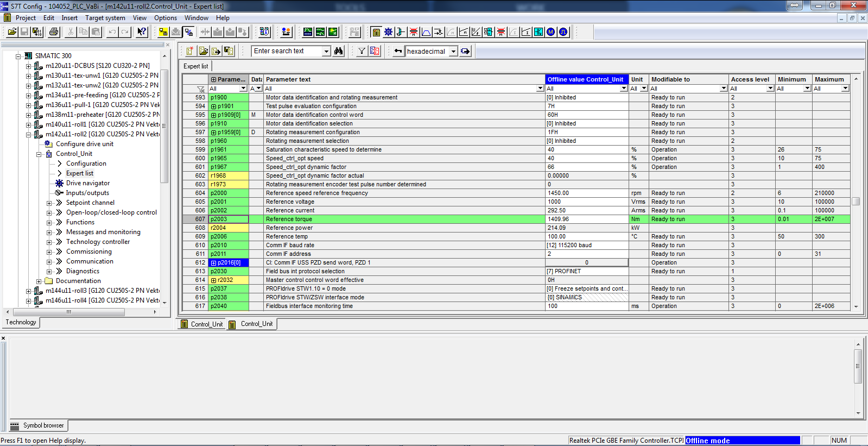The image size is (868, 446).
Task: Click the blue pulse-encoder circle icon
Action: [563, 32]
